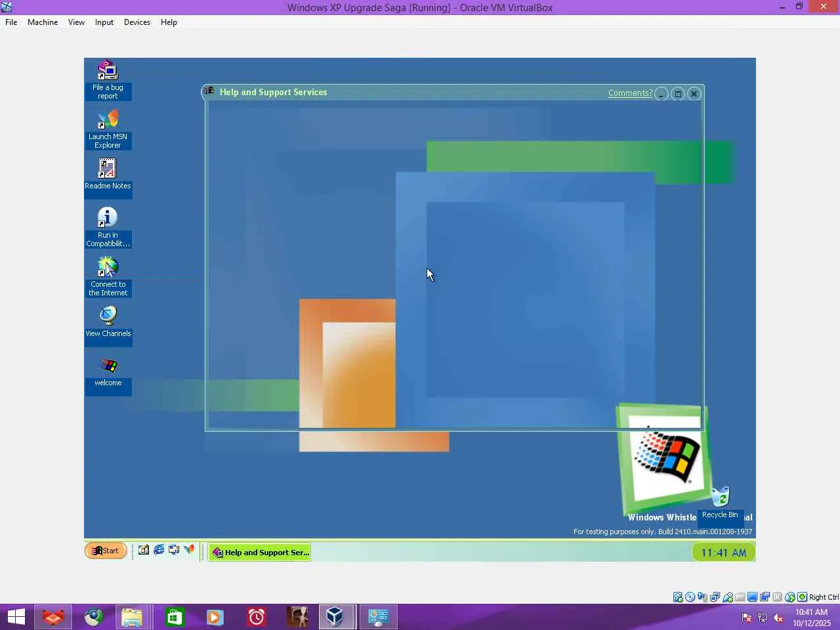
Task: Open the host Windows Start button
Action: [16, 617]
